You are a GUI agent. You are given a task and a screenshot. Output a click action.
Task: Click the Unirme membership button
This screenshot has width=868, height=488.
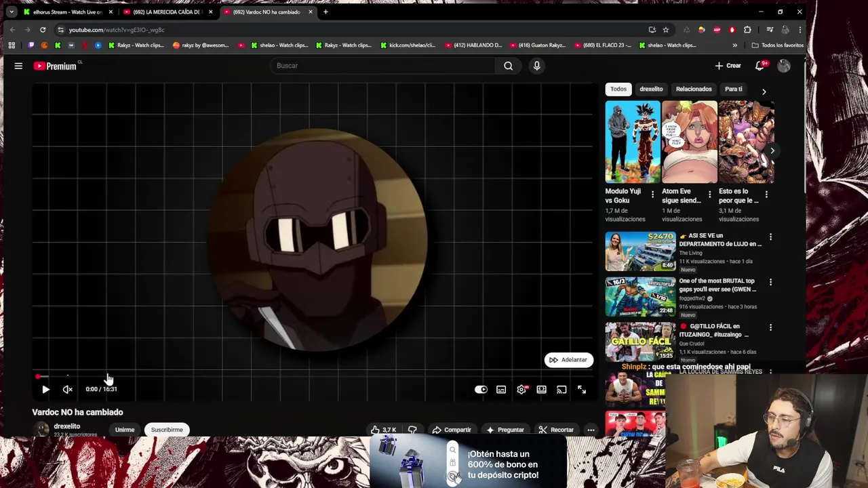[125, 430]
